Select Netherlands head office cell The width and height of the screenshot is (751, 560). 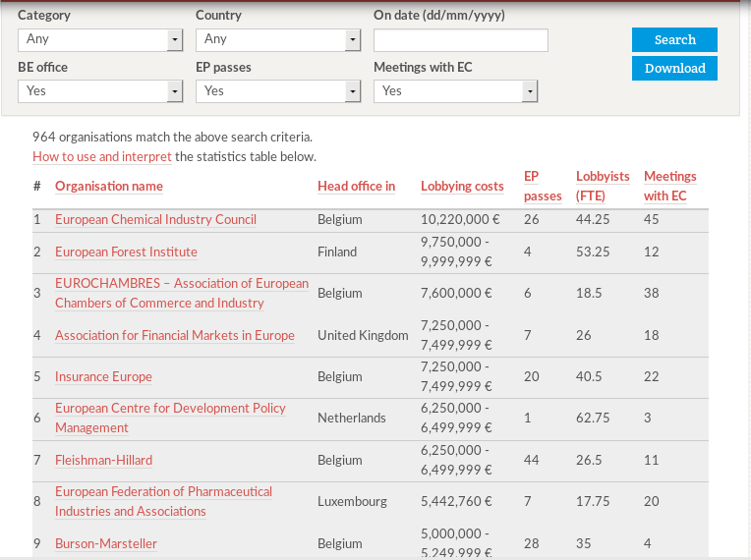tap(352, 418)
